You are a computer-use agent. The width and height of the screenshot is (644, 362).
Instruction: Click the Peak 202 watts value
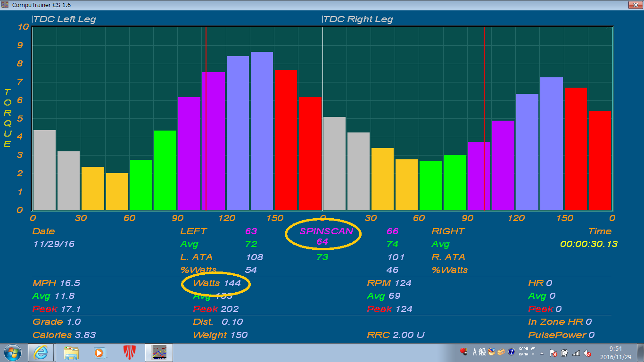click(x=216, y=309)
